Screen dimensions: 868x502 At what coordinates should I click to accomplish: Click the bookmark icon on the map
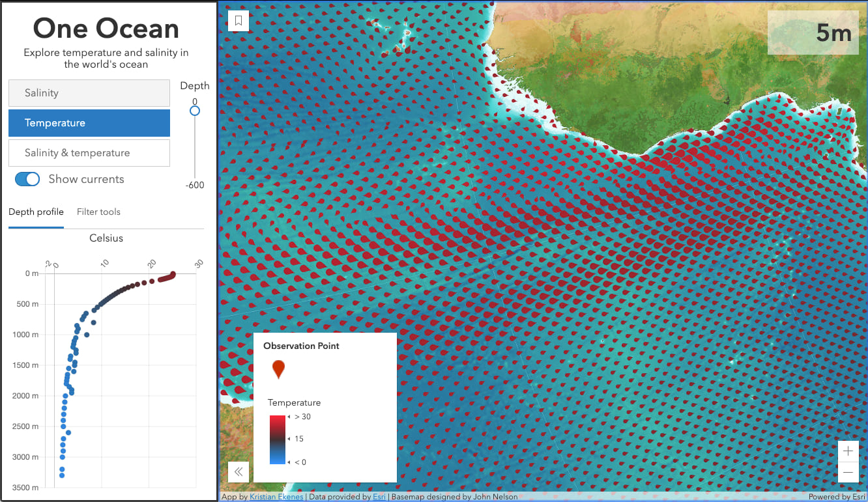pos(239,20)
